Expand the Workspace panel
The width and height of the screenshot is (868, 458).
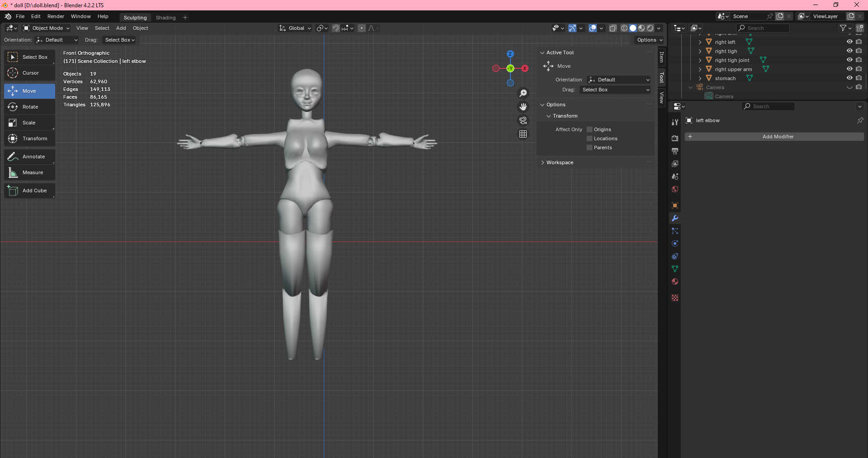click(560, 162)
